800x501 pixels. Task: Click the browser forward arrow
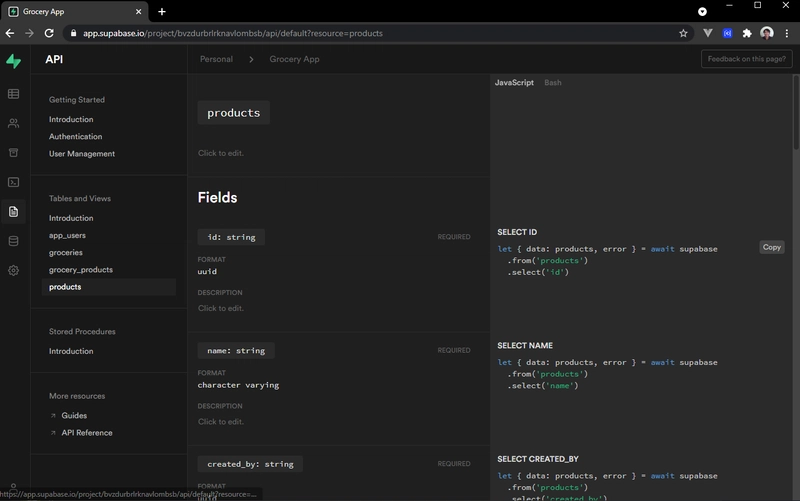click(30, 33)
